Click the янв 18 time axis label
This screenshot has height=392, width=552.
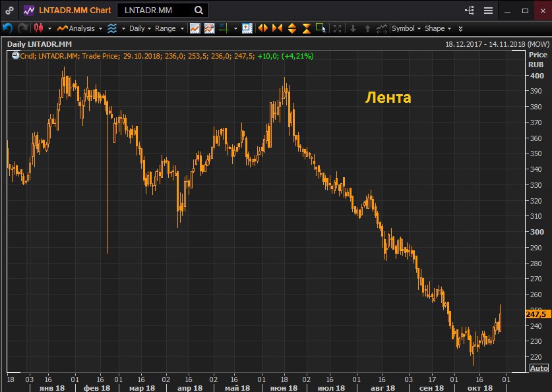coord(52,388)
